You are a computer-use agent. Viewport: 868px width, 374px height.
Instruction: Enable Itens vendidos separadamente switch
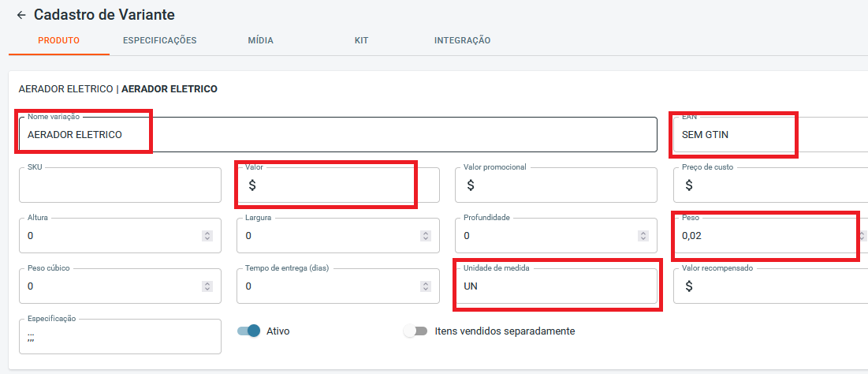(x=415, y=331)
